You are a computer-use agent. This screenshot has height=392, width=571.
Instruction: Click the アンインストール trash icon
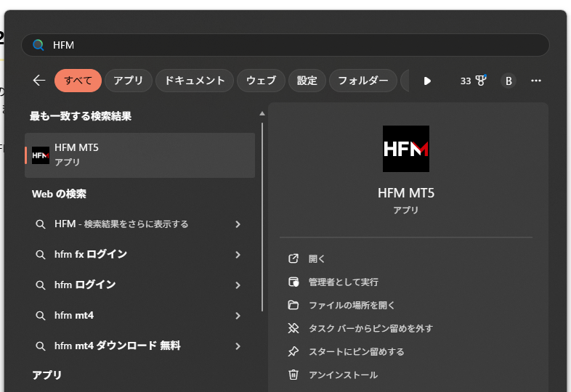[x=293, y=375]
